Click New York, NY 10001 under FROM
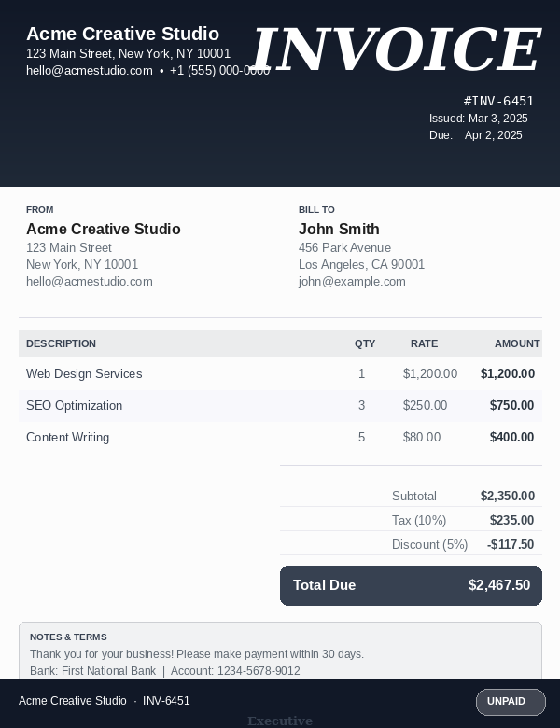 pos(82,265)
